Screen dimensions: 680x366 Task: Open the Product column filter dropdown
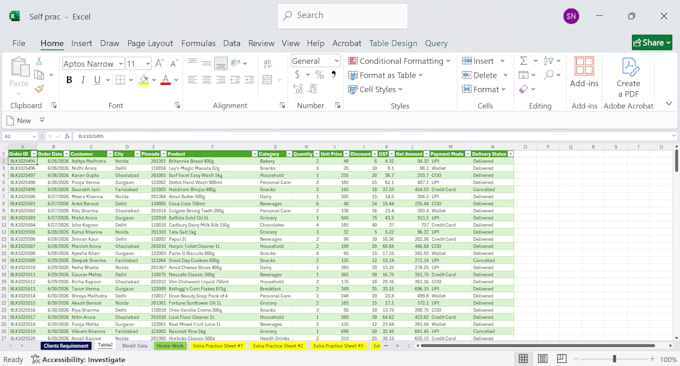tap(255, 154)
